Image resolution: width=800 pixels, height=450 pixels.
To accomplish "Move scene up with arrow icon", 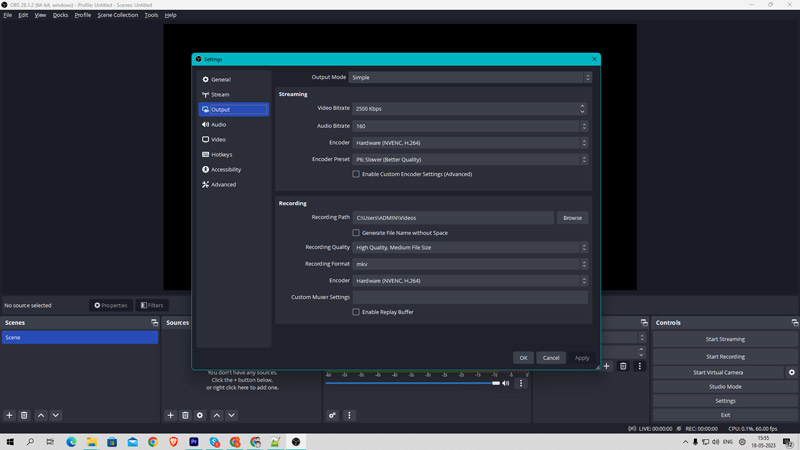I will (x=41, y=415).
